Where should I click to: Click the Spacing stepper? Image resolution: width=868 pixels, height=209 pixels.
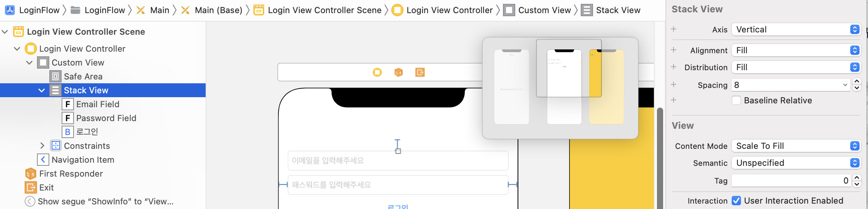857,85
